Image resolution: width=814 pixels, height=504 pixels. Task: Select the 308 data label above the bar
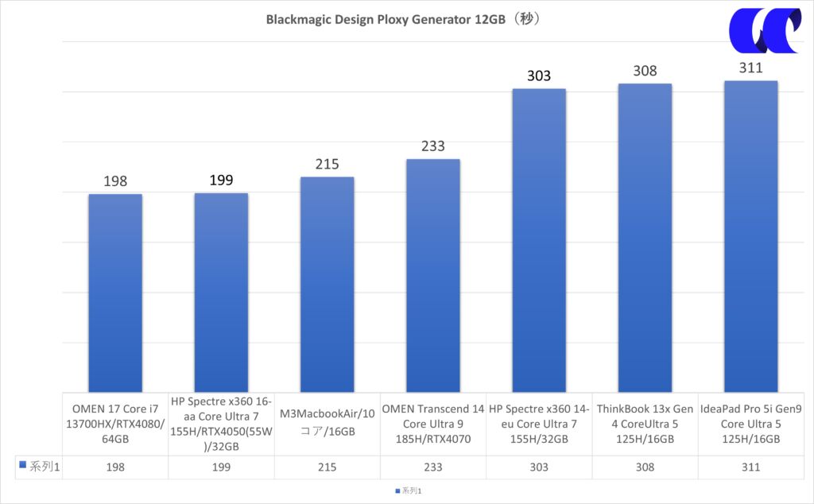pyautogui.click(x=645, y=71)
